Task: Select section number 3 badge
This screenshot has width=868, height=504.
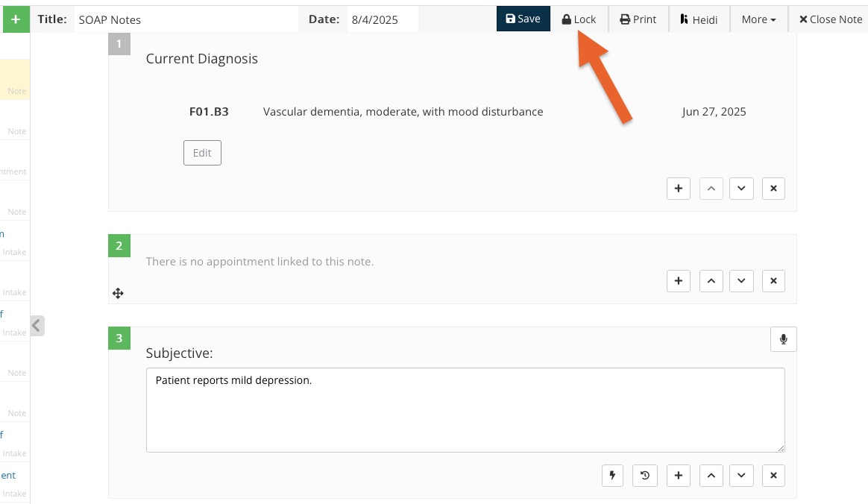Action: [x=119, y=338]
